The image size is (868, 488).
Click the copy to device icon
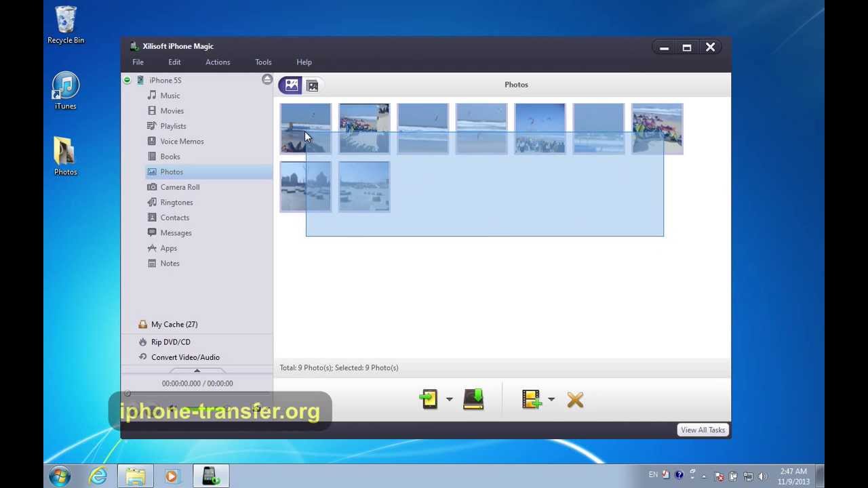[x=429, y=399]
